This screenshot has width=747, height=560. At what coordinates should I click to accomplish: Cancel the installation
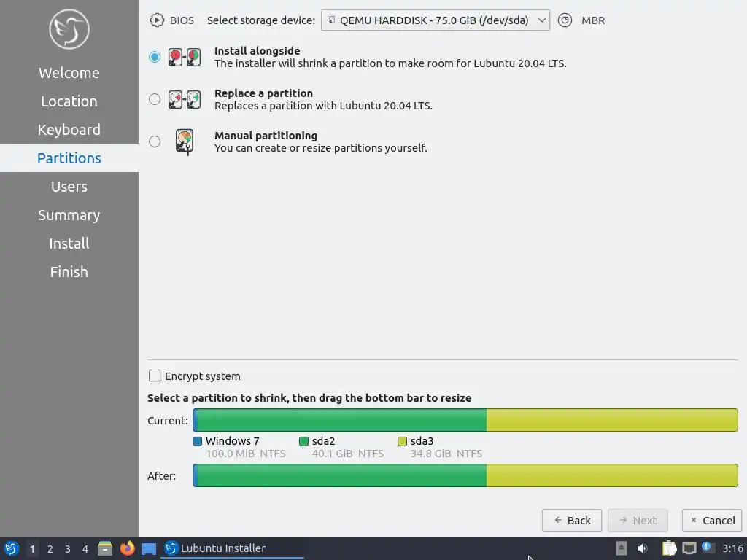(712, 521)
